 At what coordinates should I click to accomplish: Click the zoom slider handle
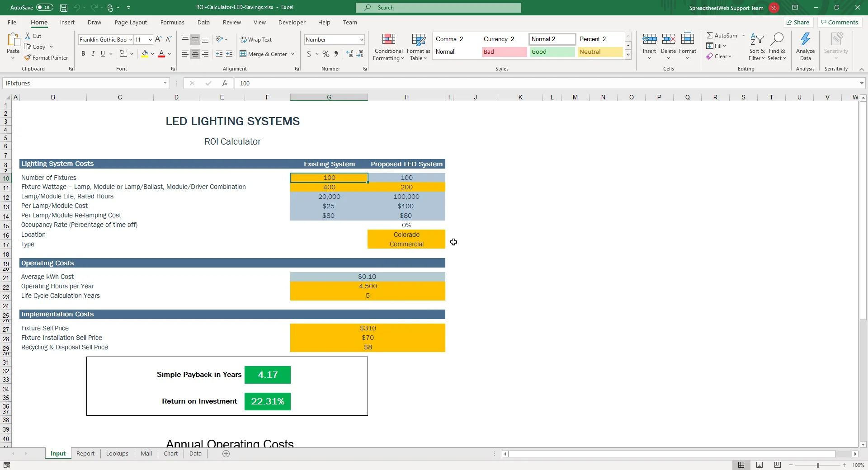[818, 465]
